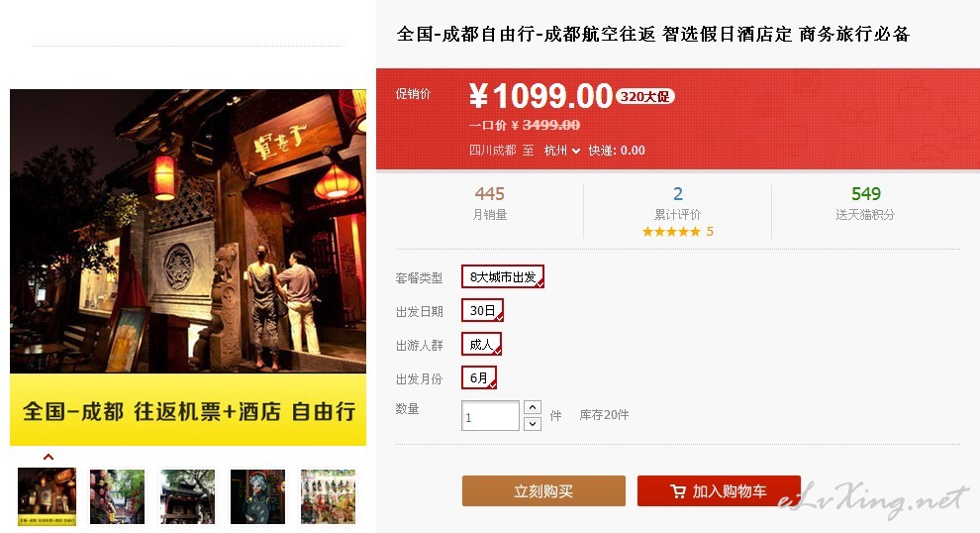Click the red up arrow above thumbnails
Image resolution: width=980 pixels, height=533 pixels.
point(49,457)
